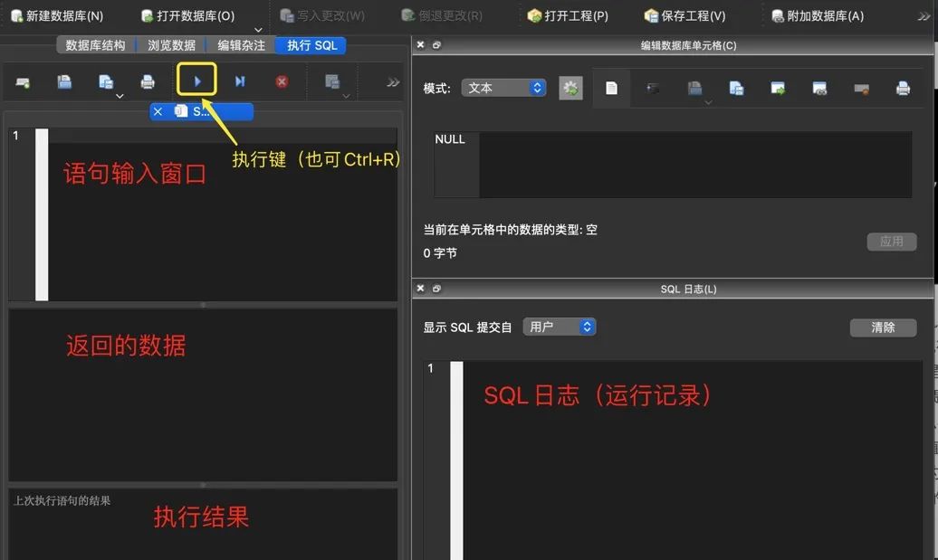The height and width of the screenshot is (560, 938).
Task: Run all SQL with the execute button
Action: (x=197, y=81)
